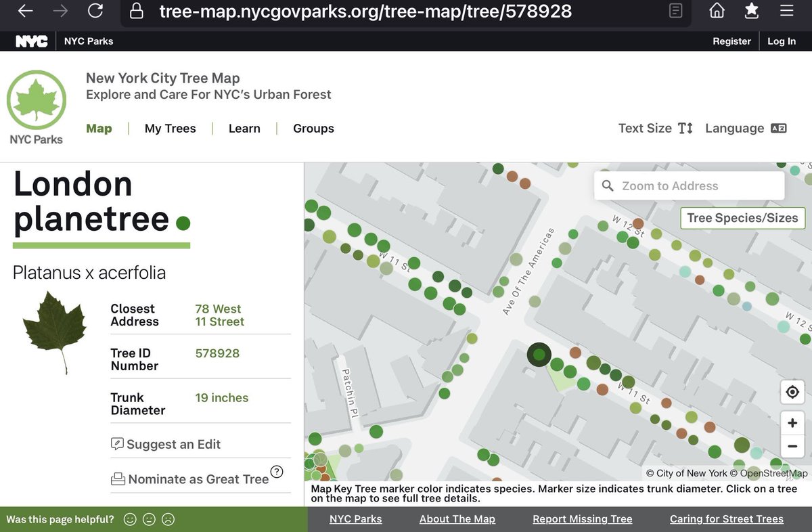
Task: Click the tree ID number 578928
Action: tap(217, 353)
